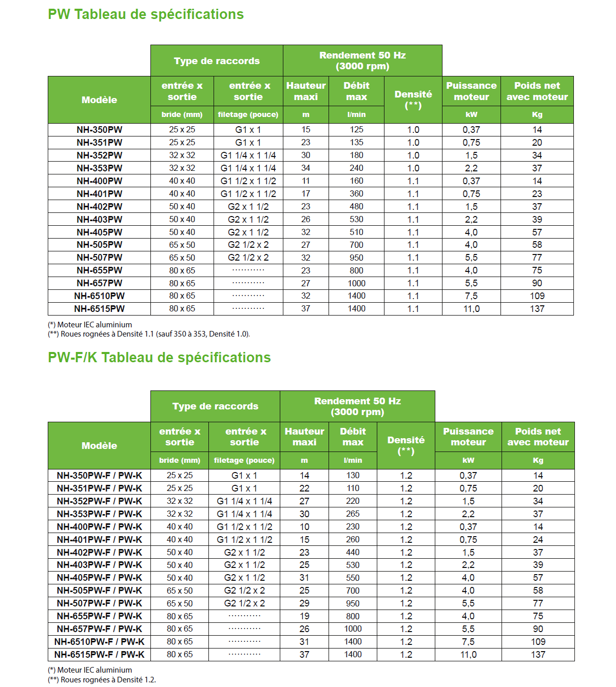Viewport: 616px width, 687px height.
Task: Click the "PW Tableau de spécifications" heading
Action: tap(146, 14)
